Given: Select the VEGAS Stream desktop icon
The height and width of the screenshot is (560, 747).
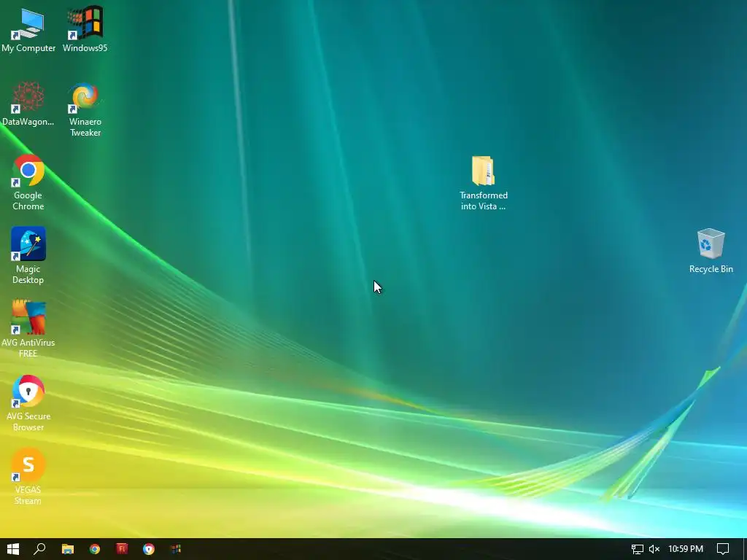Looking at the screenshot, I should 28,476.
